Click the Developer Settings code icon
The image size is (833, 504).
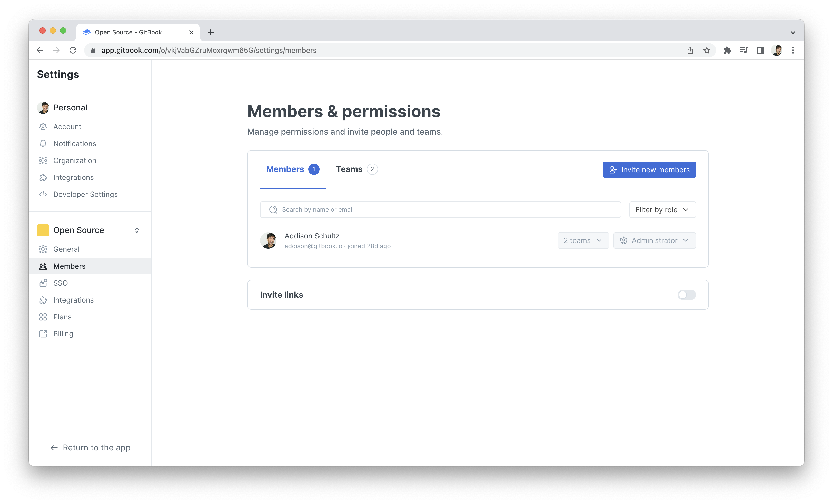pyautogui.click(x=43, y=194)
